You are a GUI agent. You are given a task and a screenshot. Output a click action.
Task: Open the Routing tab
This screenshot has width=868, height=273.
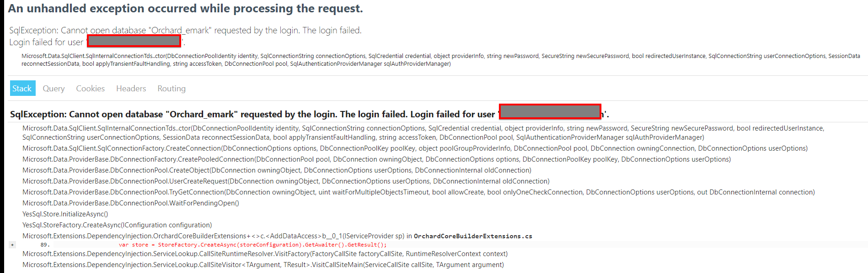click(x=171, y=88)
